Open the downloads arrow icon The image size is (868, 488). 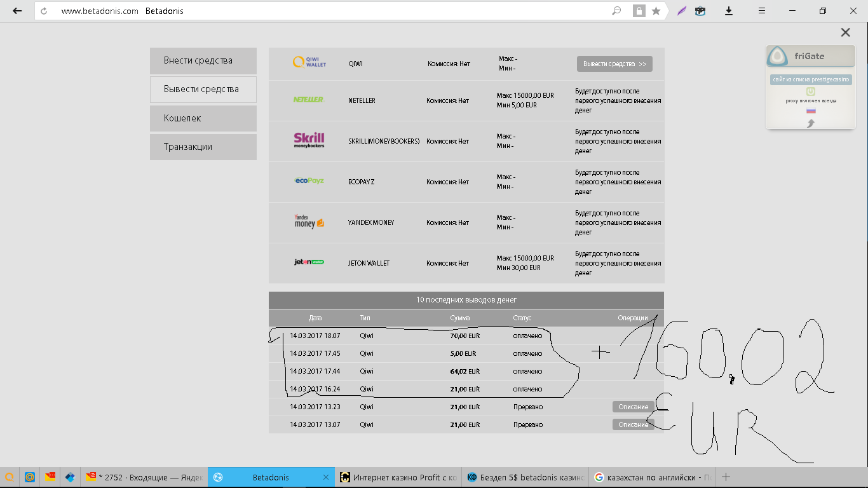[x=729, y=11]
